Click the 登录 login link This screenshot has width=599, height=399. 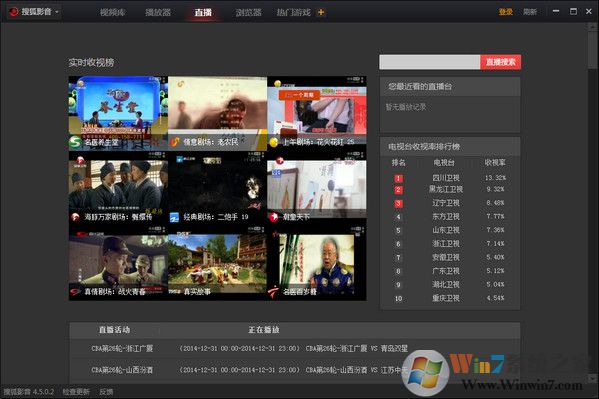pyautogui.click(x=505, y=12)
